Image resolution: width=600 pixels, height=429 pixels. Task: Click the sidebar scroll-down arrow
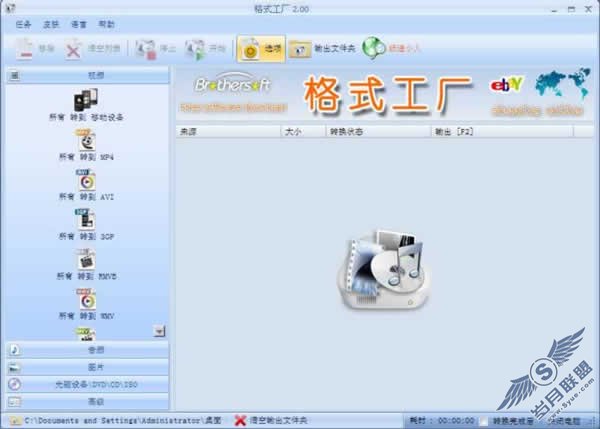tap(159, 331)
